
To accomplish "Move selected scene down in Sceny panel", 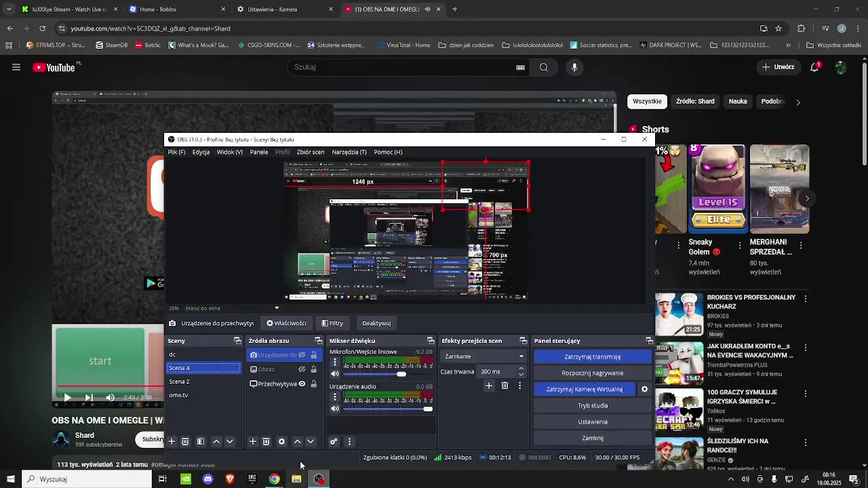I will [x=230, y=441].
